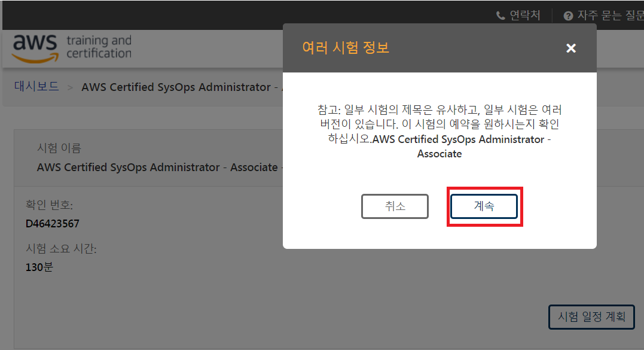Click the dialog title 여러 시험 정보
Image resolution: width=644 pixels, height=350 pixels.
pos(346,48)
